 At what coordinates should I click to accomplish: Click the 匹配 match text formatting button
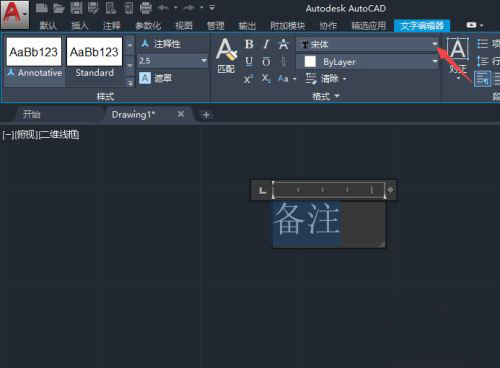tap(226, 56)
